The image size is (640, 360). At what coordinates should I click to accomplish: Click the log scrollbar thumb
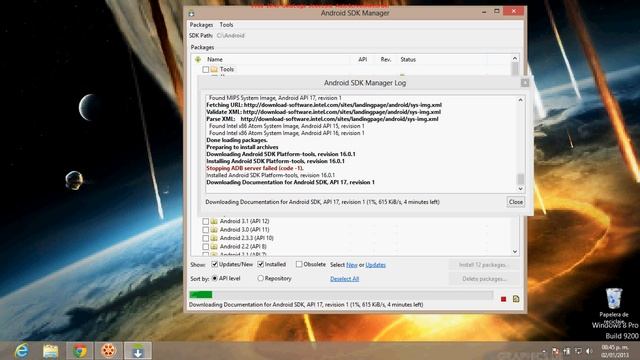(x=520, y=179)
